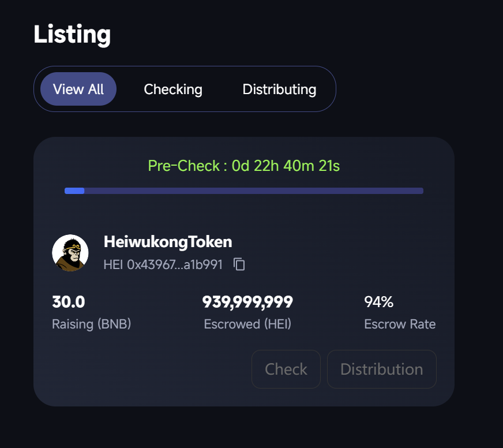Click the Raising (BNB) label
The height and width of the screenshot is (448, 503).
pos(92,324)
